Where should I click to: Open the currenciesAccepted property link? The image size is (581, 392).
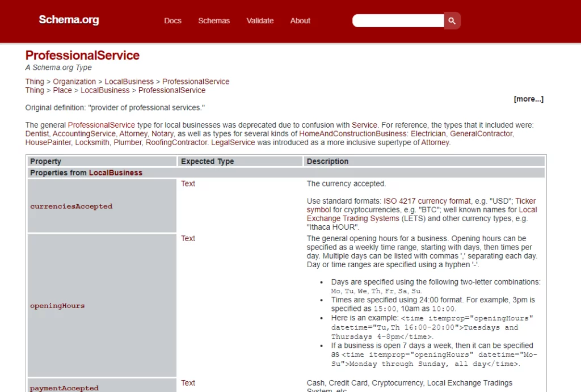coord(71,206)
